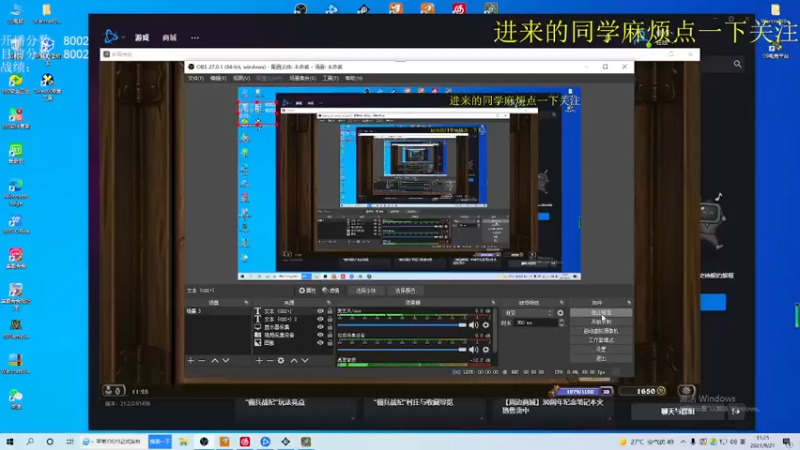Image resolution: width=800 pixels, height=450 pixels.
Task: Add a new source with the Sources plus icon
Action: pos(259,361)
